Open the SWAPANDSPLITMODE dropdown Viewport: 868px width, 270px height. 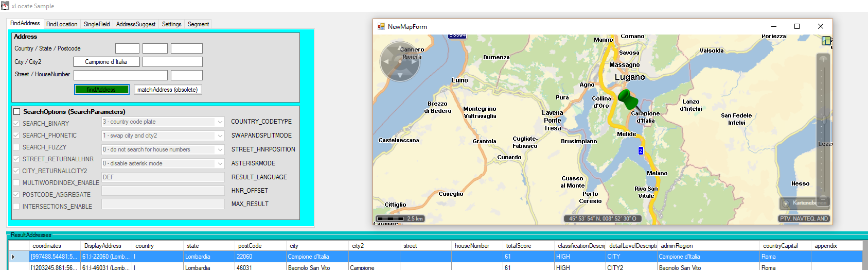coord(220,136)
